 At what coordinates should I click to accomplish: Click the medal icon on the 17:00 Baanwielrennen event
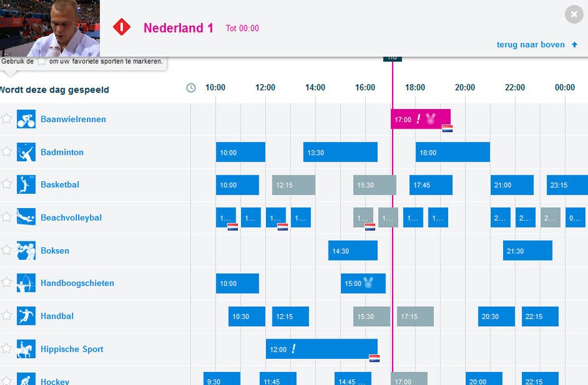431,119
